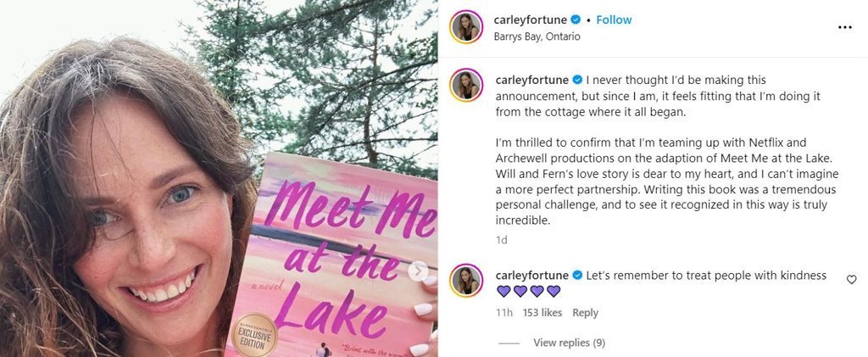The height and width of the screenshot is (357, 868).
Task: Click the avatar beside the kindness comment
Action: tap(466, 280)
